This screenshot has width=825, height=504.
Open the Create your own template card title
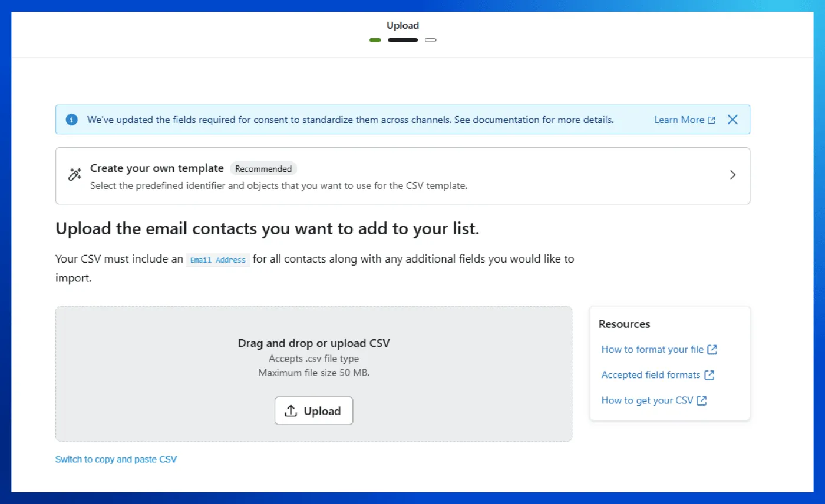pos(157,168)
